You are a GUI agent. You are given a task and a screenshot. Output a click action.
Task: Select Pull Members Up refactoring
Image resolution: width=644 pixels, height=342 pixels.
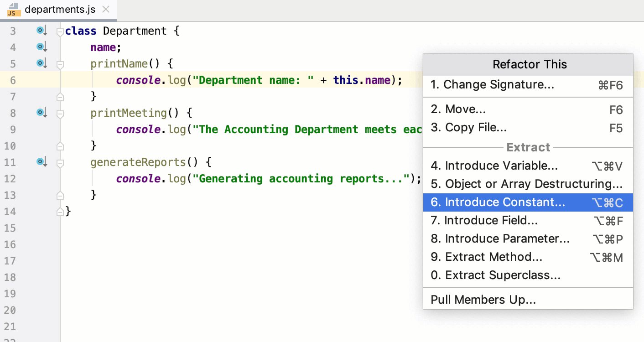(x=483, y=299)
